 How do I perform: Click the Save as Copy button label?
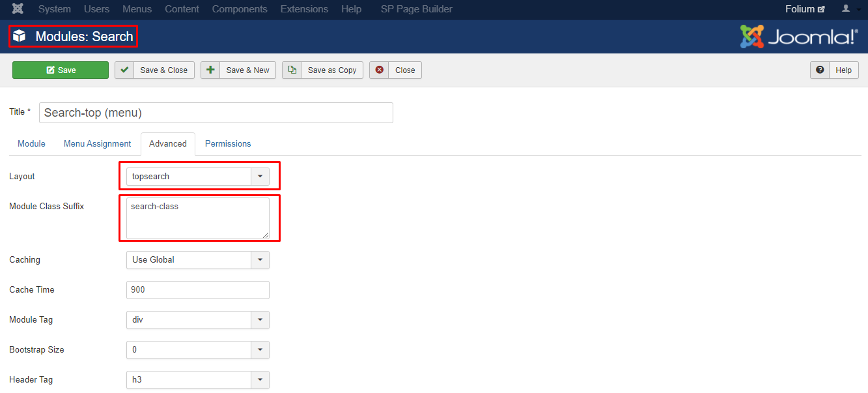[332, 70]
